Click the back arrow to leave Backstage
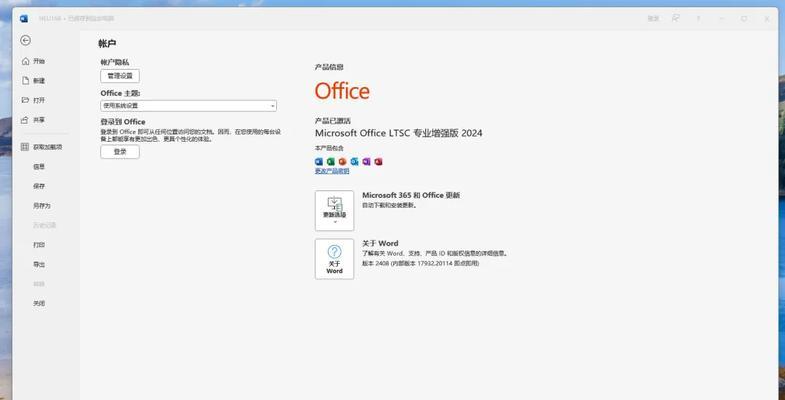785x400 pixels. click(26, 41)
